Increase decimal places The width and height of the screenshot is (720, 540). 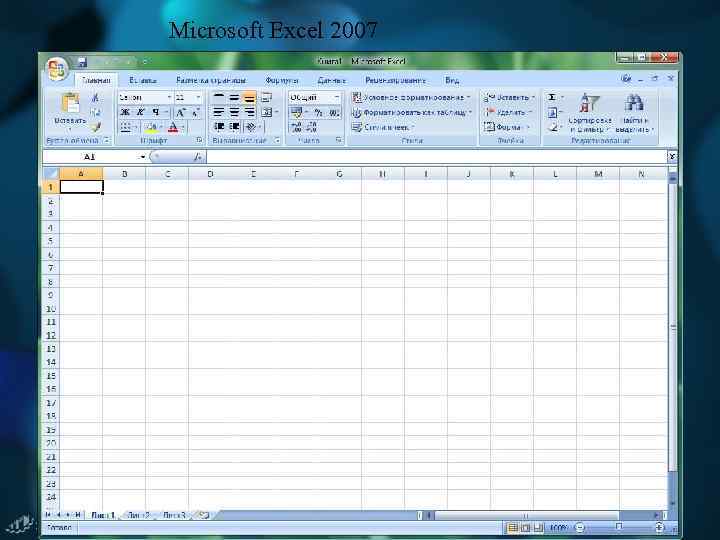click(296, 127)
